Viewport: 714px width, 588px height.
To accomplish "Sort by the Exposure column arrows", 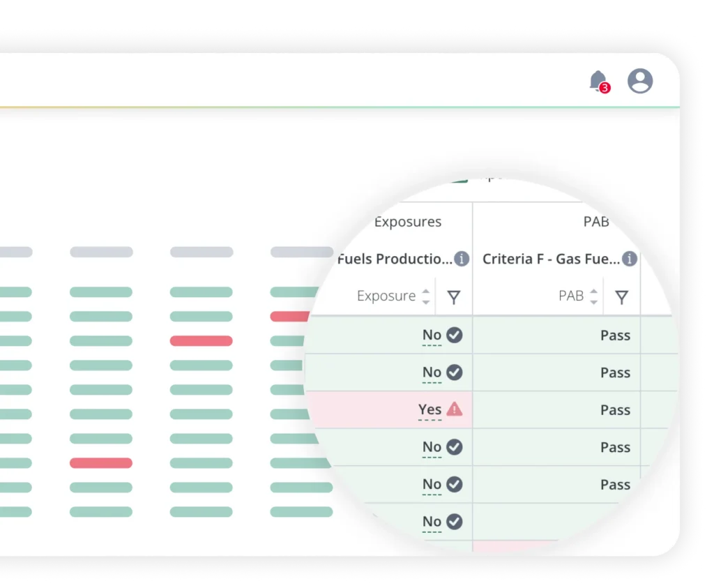I will (x=426, y=296).
